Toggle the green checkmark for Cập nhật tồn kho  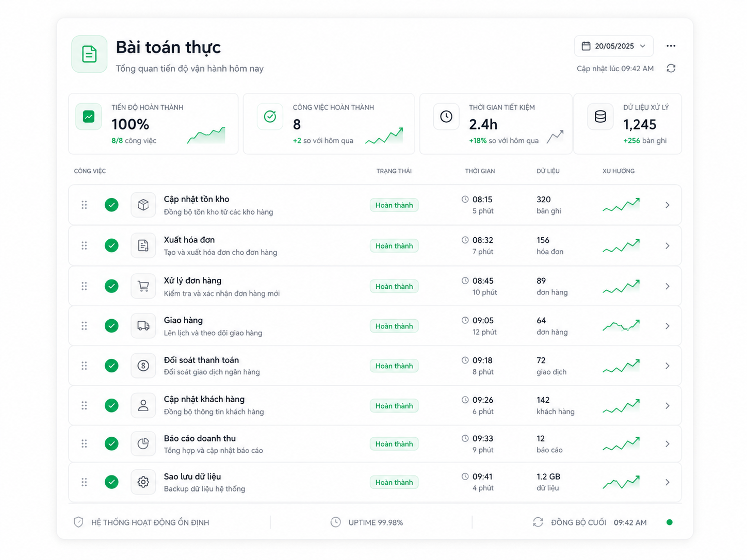click(111, 205)
